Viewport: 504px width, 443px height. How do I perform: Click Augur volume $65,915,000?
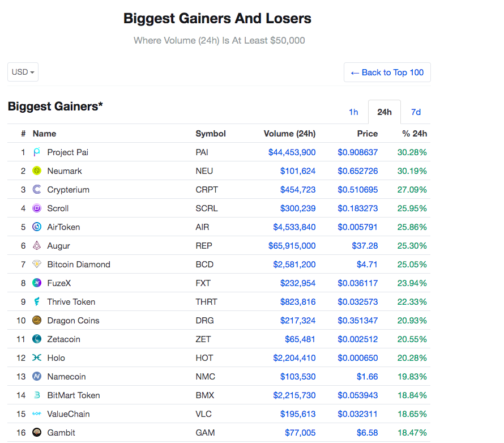pyautogui.click(x=292, y=246)
